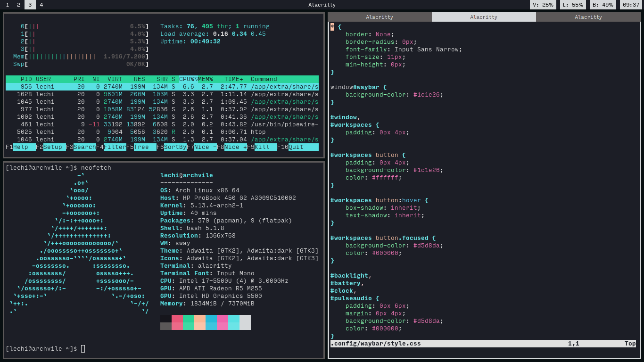The height and width of the screenshot is (362, 644).
Task: Click the Memory: 1834MiB / 7370MiB line
Action: [207, 304]
